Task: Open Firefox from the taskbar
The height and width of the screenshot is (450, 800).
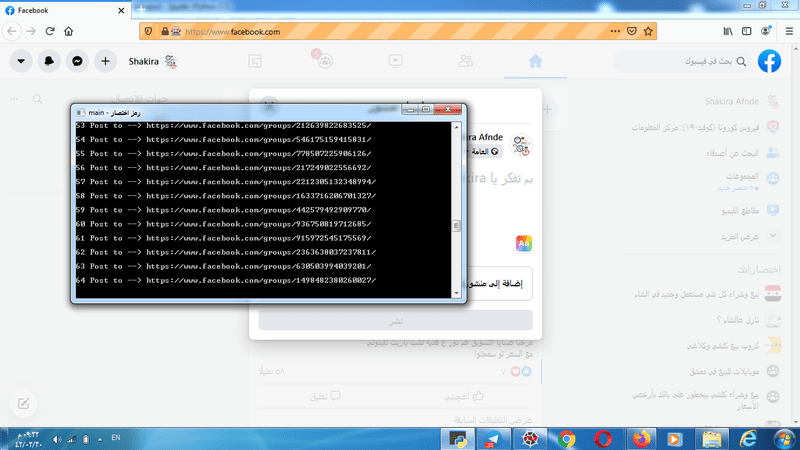Action: tap(640, 439)
